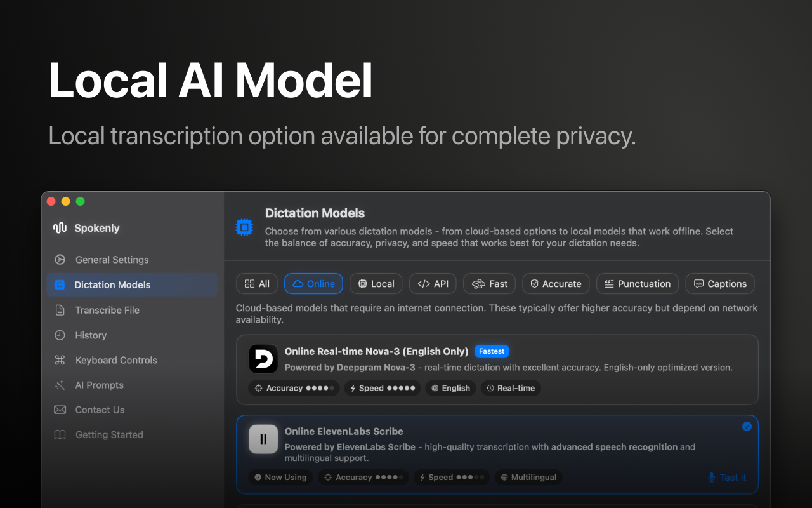The image size is (812, 508).
Task: Filter models by Fast
Action: [x=490, y=284]
